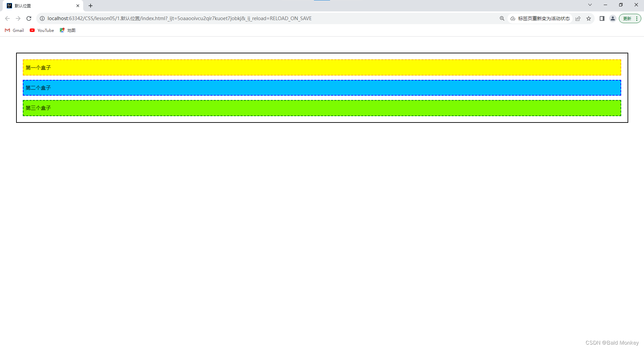Bookmark this page with the star icon
The width and height of the screenshot is (644, 349).
(589, 18)
